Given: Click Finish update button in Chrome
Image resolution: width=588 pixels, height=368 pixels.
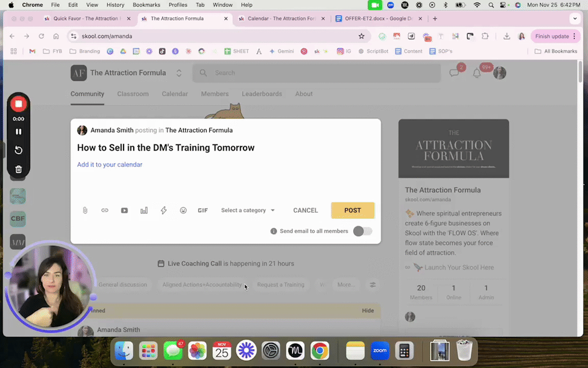Looking at the screenshot, I should tap(555, 36).
